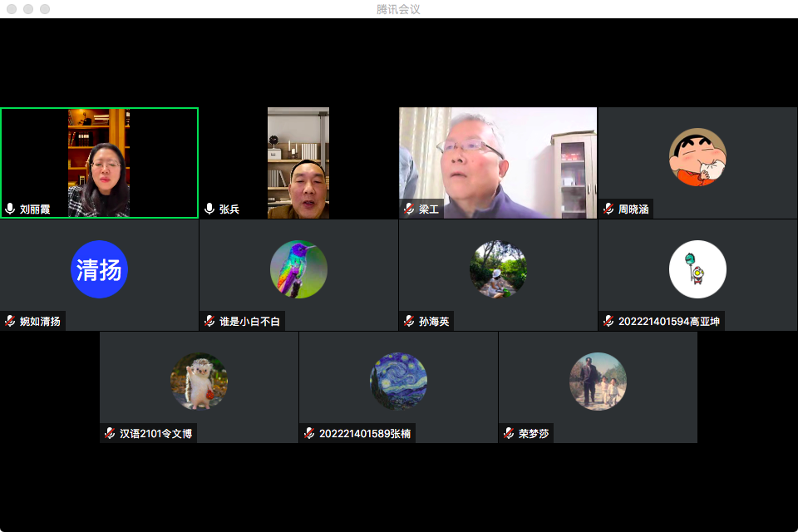Click the muted mic icon for 孙海英
The image size is (798, 532).
click(x=409, y=321)
